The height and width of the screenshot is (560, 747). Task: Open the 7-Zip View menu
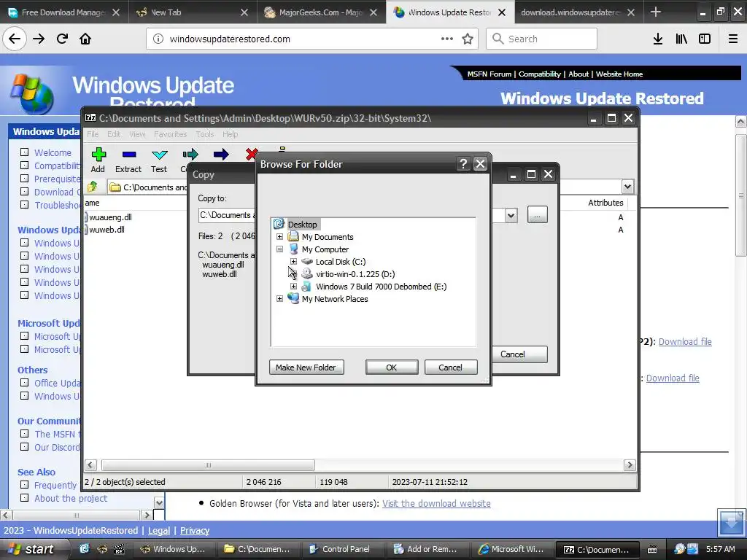click(x=137, y=134)
